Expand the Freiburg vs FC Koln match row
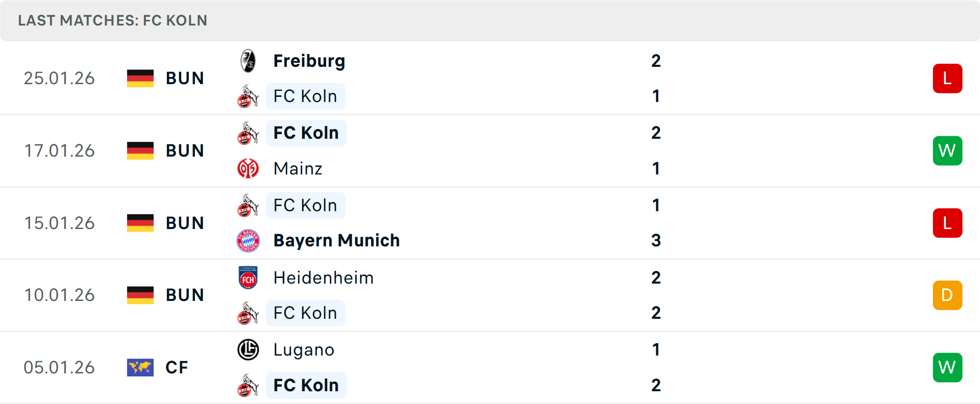The width and height of the screenshot is (980, 404). [490, 78]
